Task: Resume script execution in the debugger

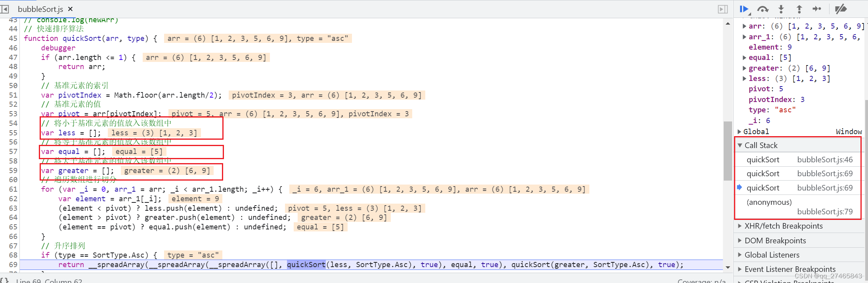Action: pos(744,9)
